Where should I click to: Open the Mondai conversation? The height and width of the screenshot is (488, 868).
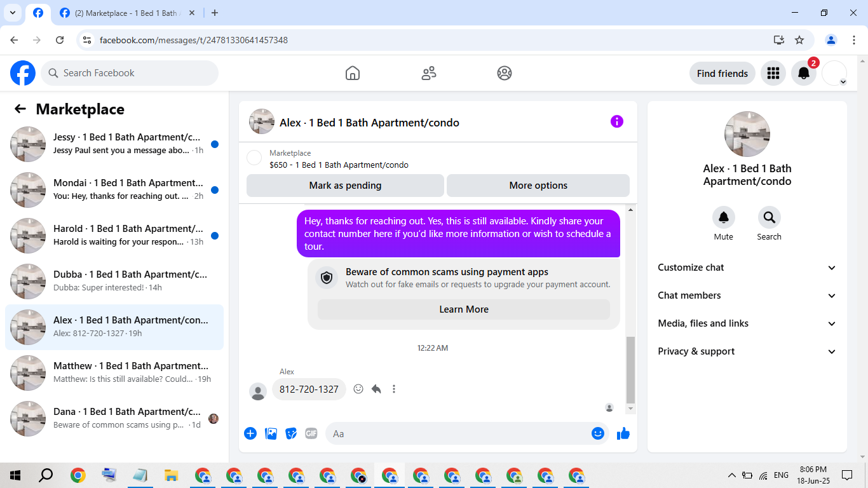pyautogui.click(x=114, y=190)
